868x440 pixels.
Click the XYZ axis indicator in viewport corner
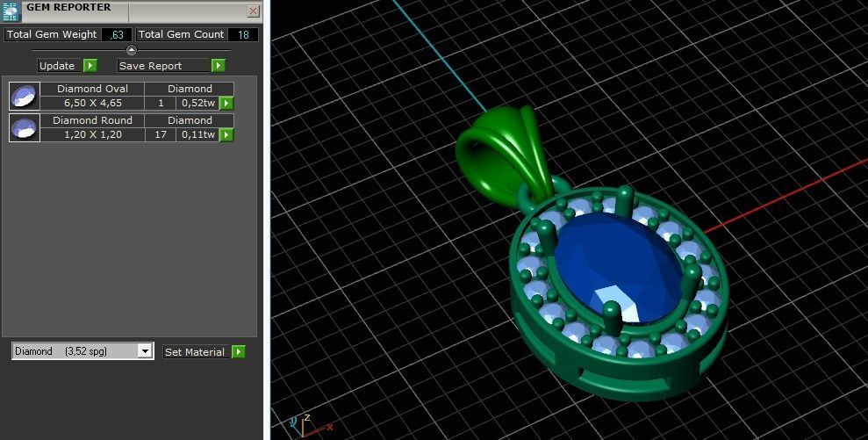click(310, 426)
